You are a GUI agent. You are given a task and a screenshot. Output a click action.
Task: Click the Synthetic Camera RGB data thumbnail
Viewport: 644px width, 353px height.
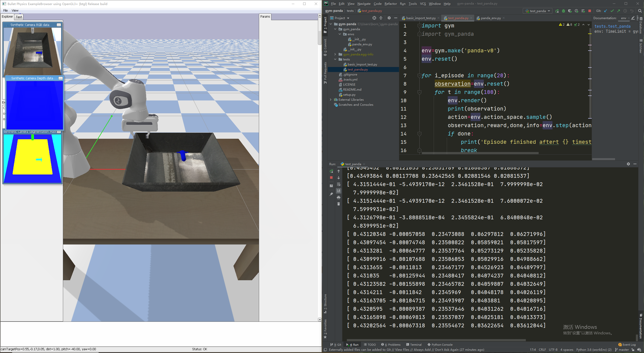click(32, 50)
